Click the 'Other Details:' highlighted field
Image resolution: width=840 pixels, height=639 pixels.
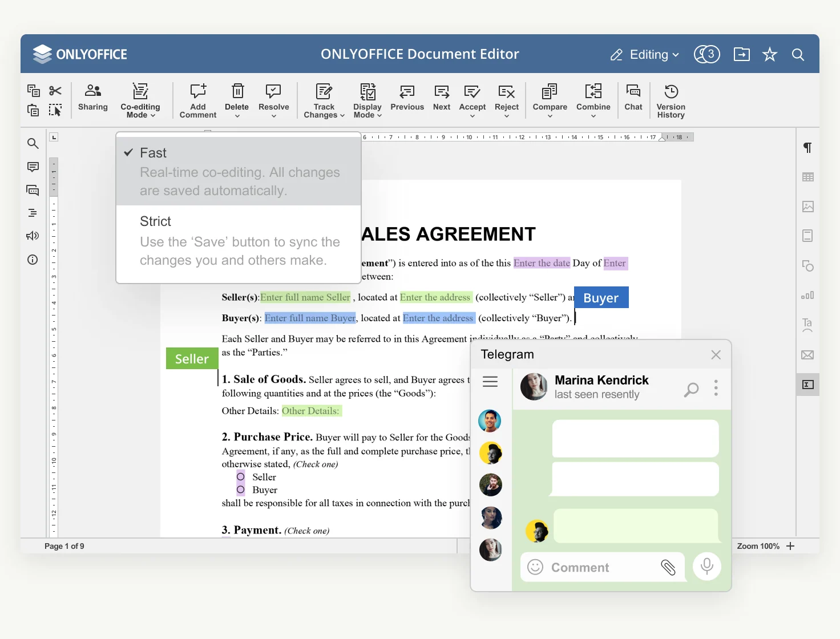point(311,411)
